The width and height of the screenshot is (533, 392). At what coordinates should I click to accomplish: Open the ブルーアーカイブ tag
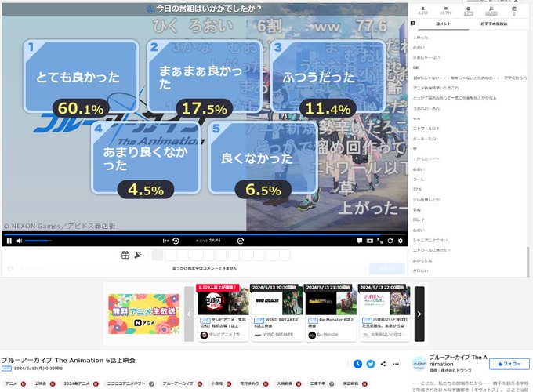point(177,383)
